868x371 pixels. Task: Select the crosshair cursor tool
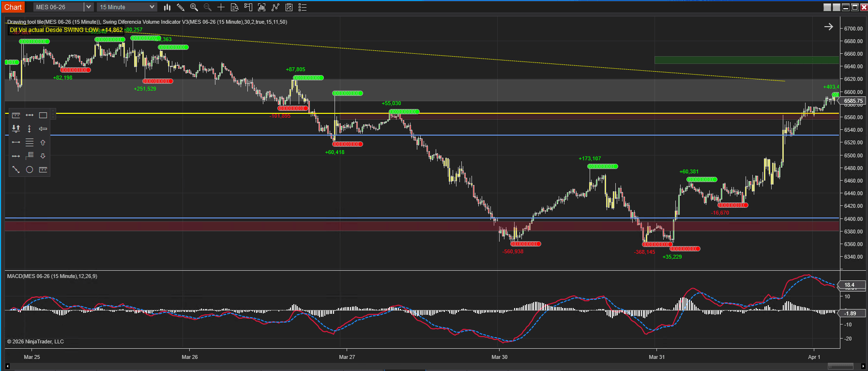pyautogui.click(x=221, y=7)
